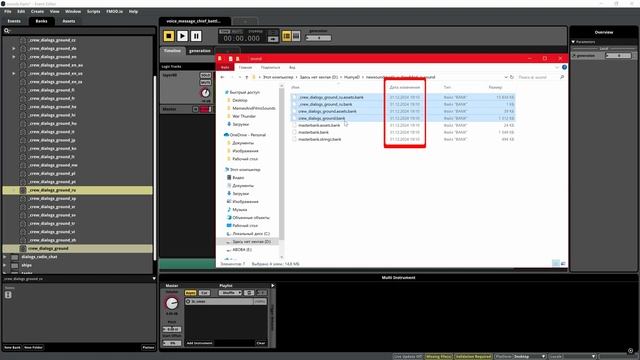Click Add Instrument in the playlist
Viewport: 640px width, 360px height.
(200, 343)
